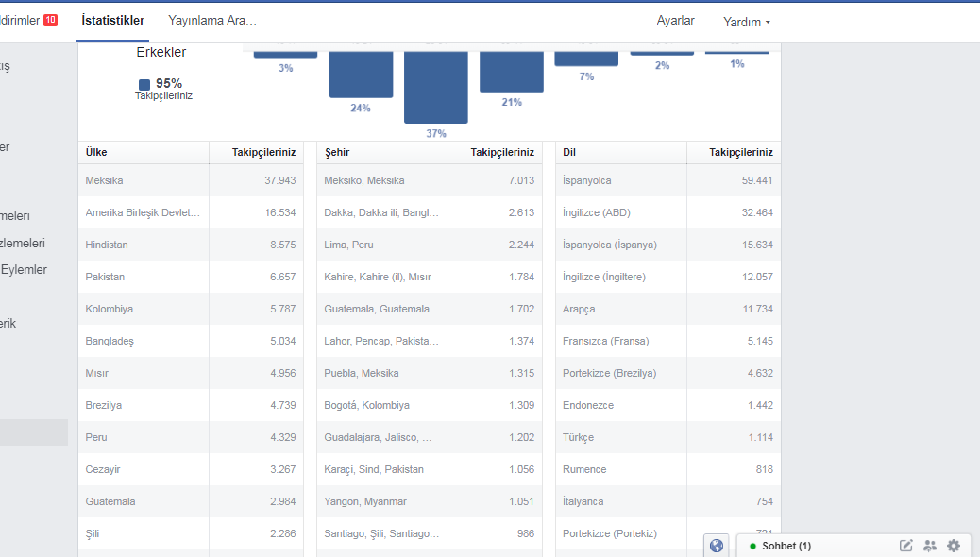Click the Şehir column header
The width and height of the screenshot is (980, 557).
[381, 153]
